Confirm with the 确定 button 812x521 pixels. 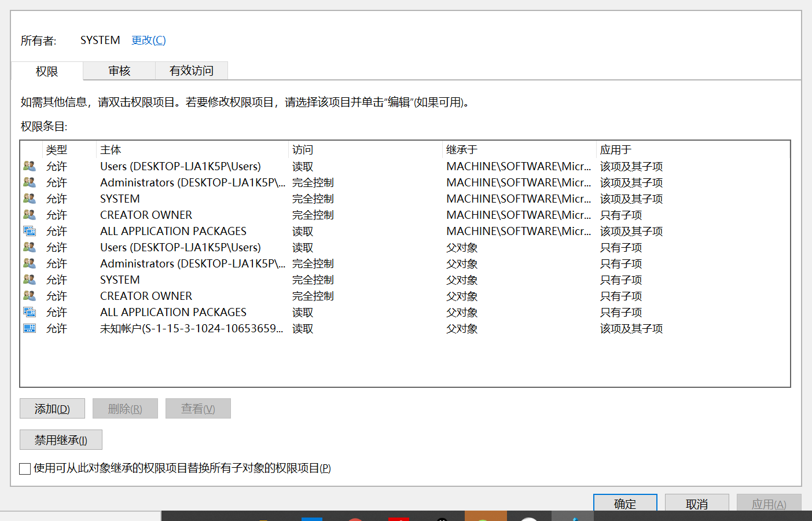click(x=625, y=503)
